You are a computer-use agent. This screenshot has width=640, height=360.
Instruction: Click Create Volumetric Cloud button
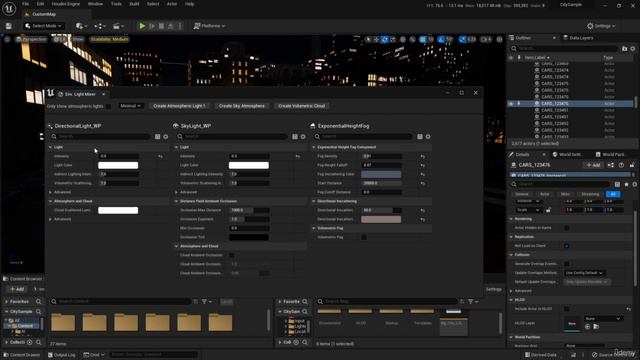(x=302, y=106)
